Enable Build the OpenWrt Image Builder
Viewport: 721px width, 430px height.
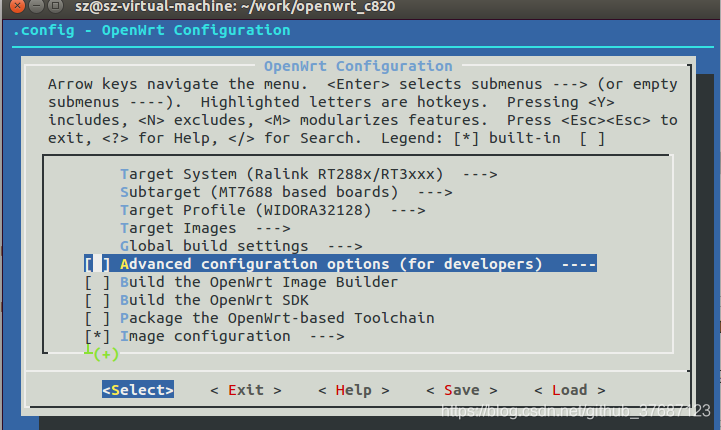point(97,282)
